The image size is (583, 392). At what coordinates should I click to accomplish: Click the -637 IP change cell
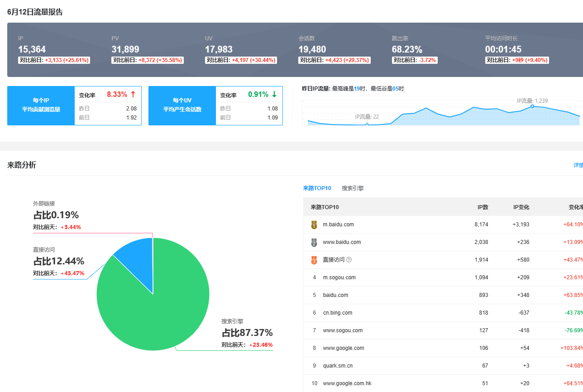[x=524, y=313]
